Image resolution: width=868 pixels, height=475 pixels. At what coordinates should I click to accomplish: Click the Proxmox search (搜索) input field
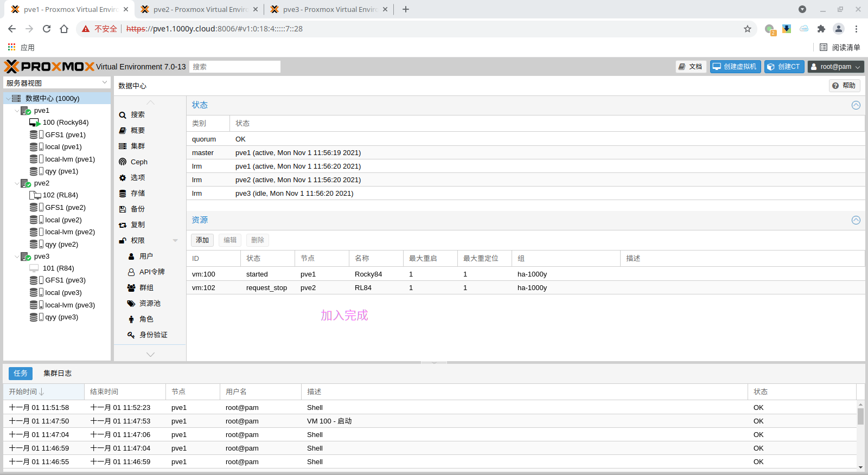pos(234,67)
